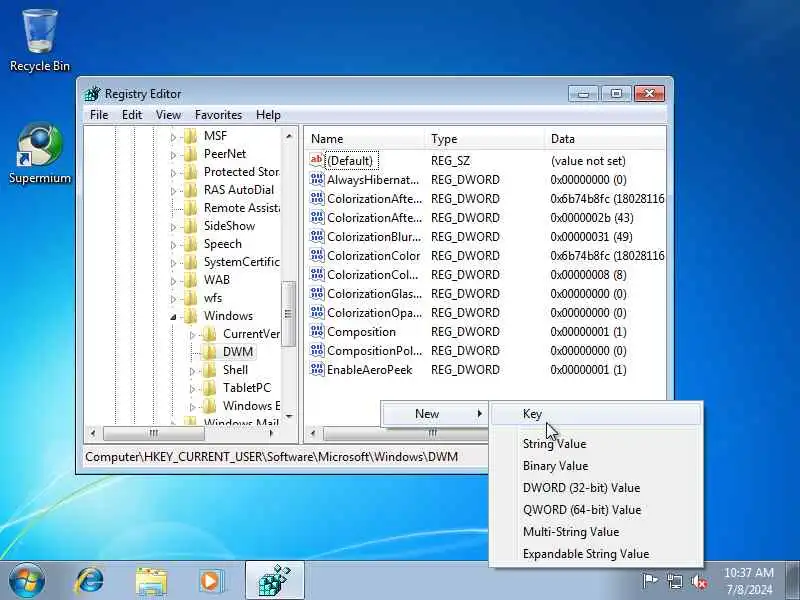Open the File menu
Screen dimensions: 800x600
click(x=99, y=115)
